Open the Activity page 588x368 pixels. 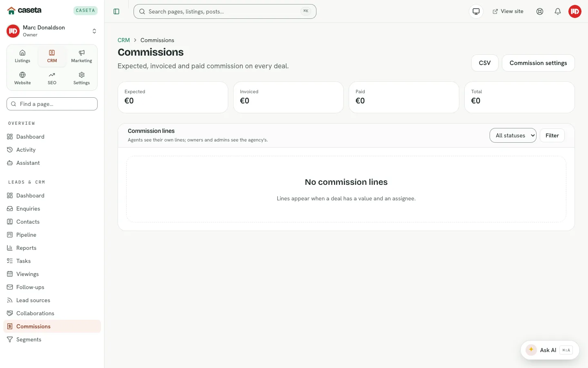(52, 150)
